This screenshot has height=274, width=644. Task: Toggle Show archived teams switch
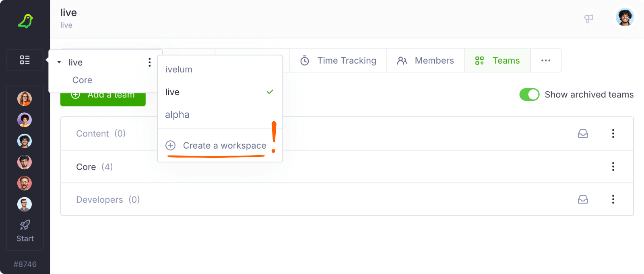pyautogui.click(x=529, y=95)
